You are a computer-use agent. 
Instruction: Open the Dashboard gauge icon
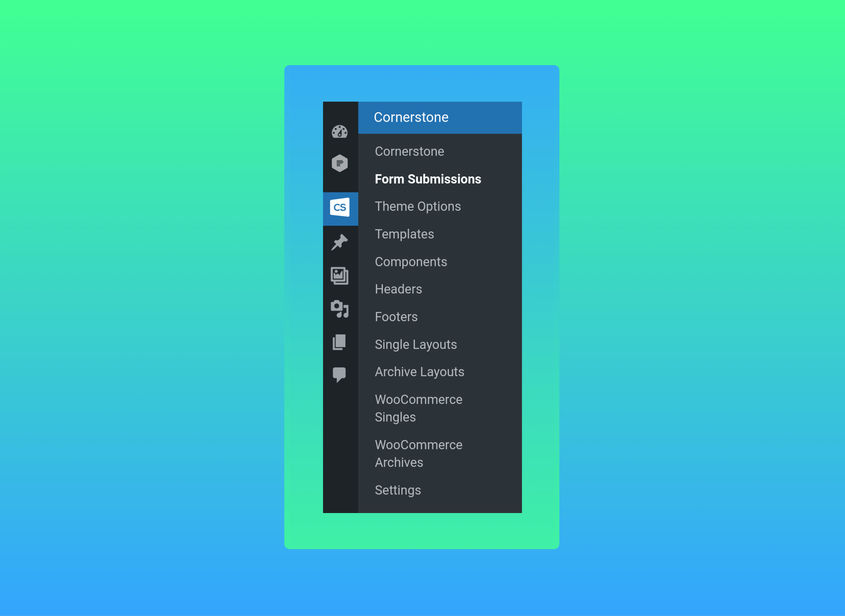point(340,132)
